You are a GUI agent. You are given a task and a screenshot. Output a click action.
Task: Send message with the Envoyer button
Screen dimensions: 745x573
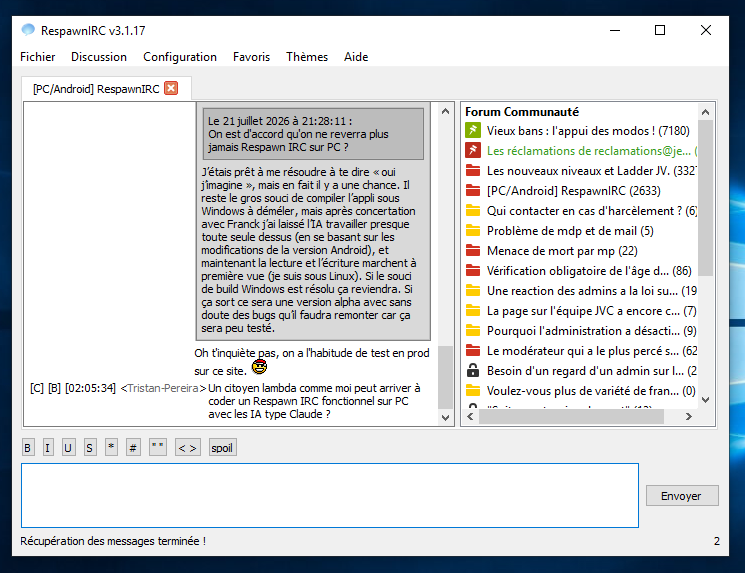(x=681, y=496)
